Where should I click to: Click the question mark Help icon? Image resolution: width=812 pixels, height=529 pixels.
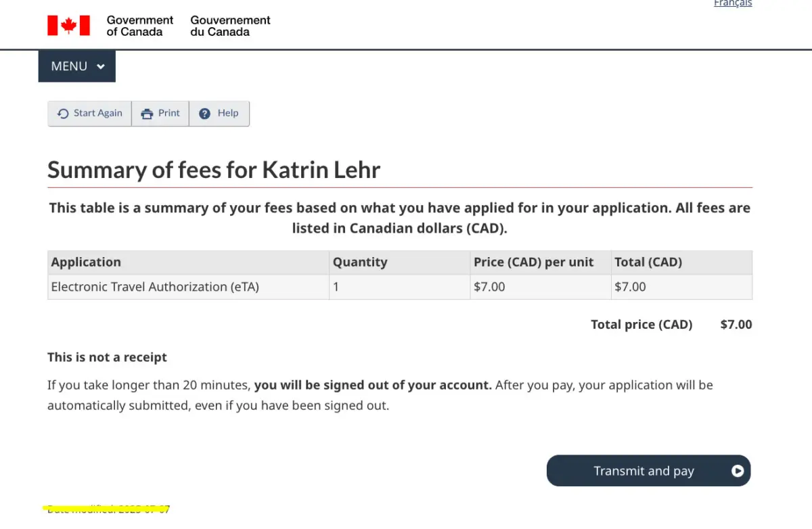click(205, 114)
